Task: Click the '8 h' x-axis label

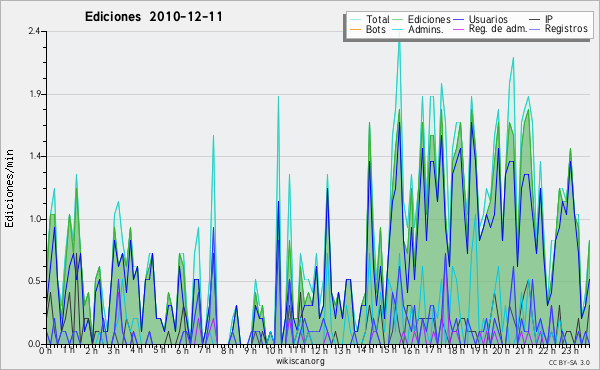Action: (227, 351)
